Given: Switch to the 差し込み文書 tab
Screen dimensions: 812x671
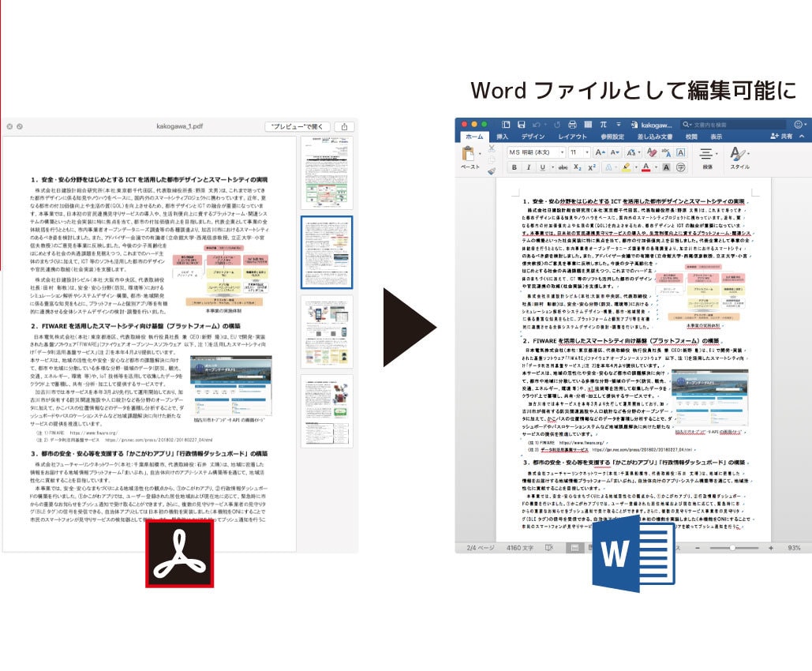Looking at the screenshot, I should (x=655, y=137).
